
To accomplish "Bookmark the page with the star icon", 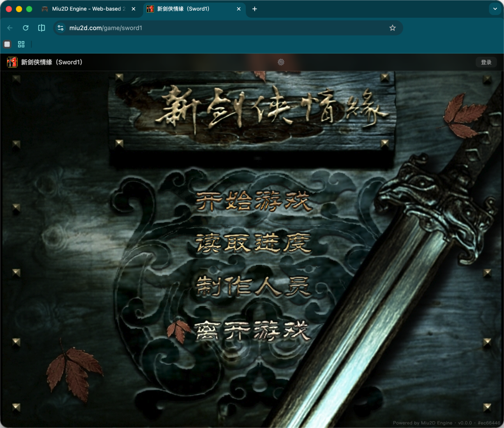I will (x=392, y=28).
